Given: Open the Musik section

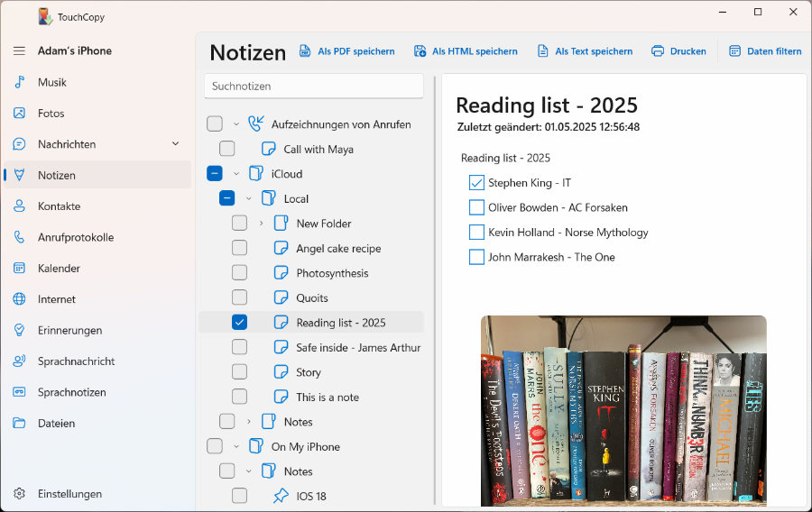Looking at the screenshot, I should pyautogui.click(x=97, y=82).
